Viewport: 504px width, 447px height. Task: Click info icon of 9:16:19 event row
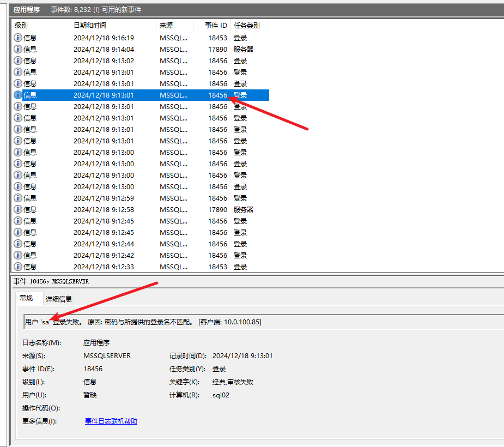pyautogui.click(x=17, y=38)
